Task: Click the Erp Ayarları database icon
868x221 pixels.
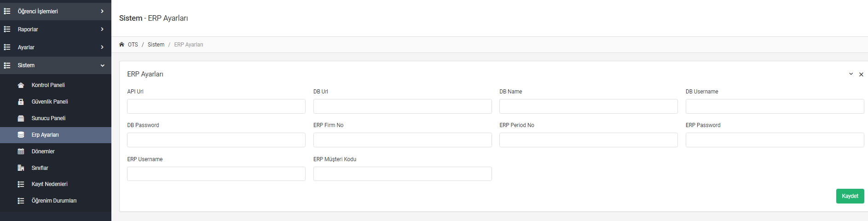Action: coord(21,135)
